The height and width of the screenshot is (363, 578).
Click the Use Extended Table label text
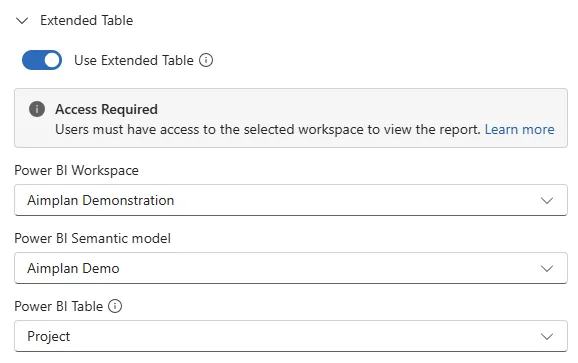133,60
